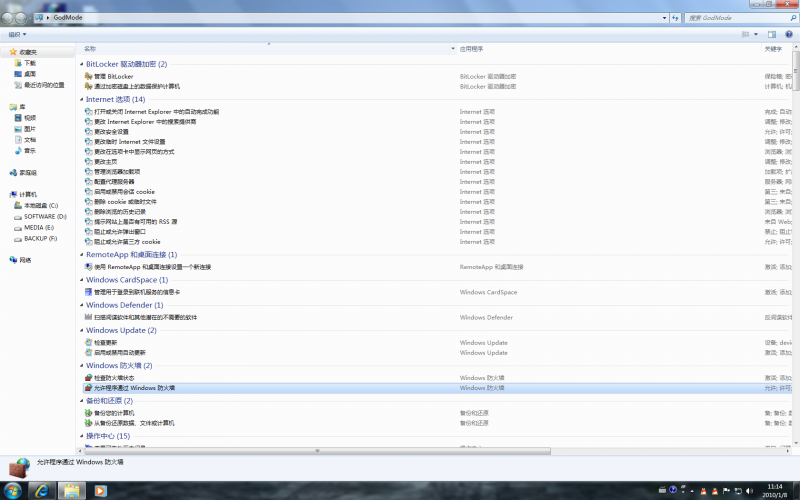Screen dimensions: 800x500
Task: Click the 更改主页 entry icon
Action: (88, 162)
